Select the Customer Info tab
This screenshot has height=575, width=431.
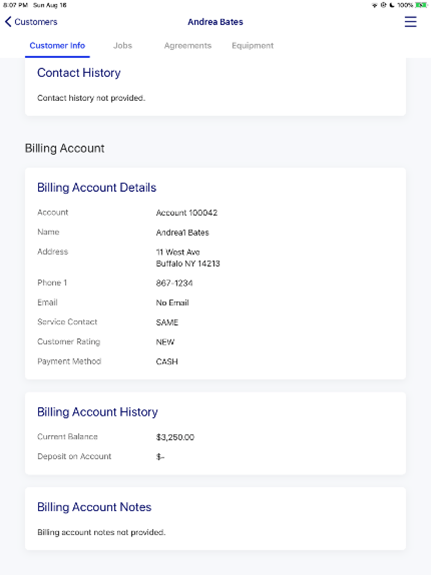click(57, 45)
